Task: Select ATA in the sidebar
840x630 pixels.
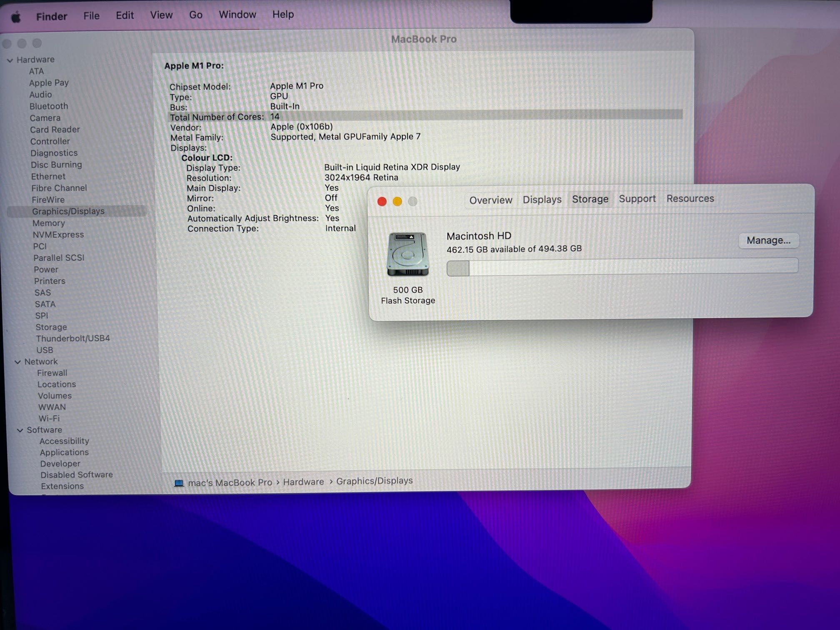Action: 36,71
